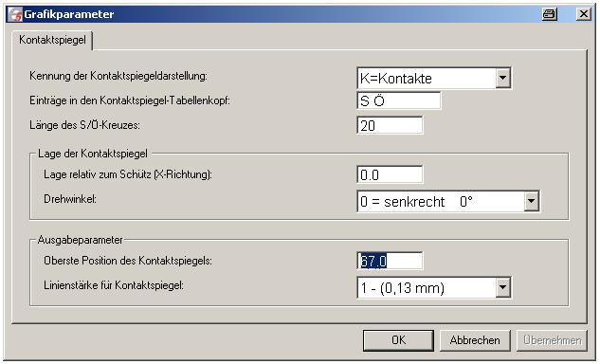Click the Grafikparameter application icon

tap(15, 14)
